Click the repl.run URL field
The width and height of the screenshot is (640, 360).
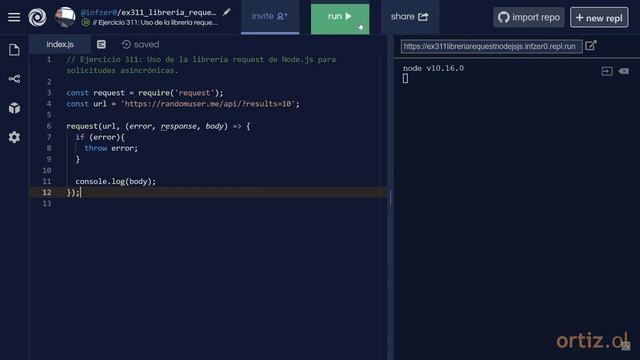(x=491, y=46)
